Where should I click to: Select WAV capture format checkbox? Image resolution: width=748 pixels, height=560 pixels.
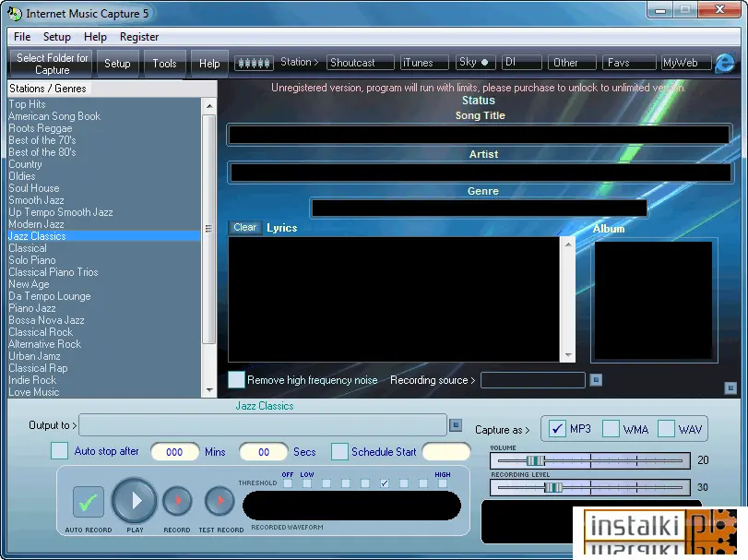point(666,429)
